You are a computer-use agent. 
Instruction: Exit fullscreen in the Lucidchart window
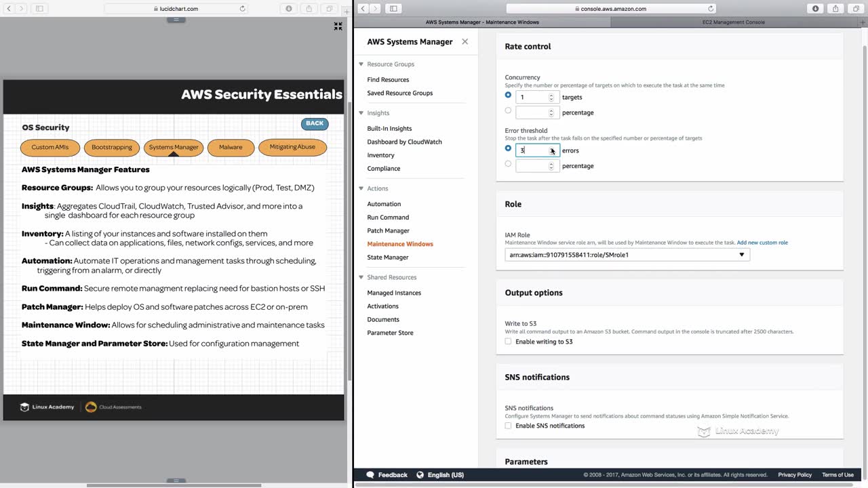click(338, 26)
